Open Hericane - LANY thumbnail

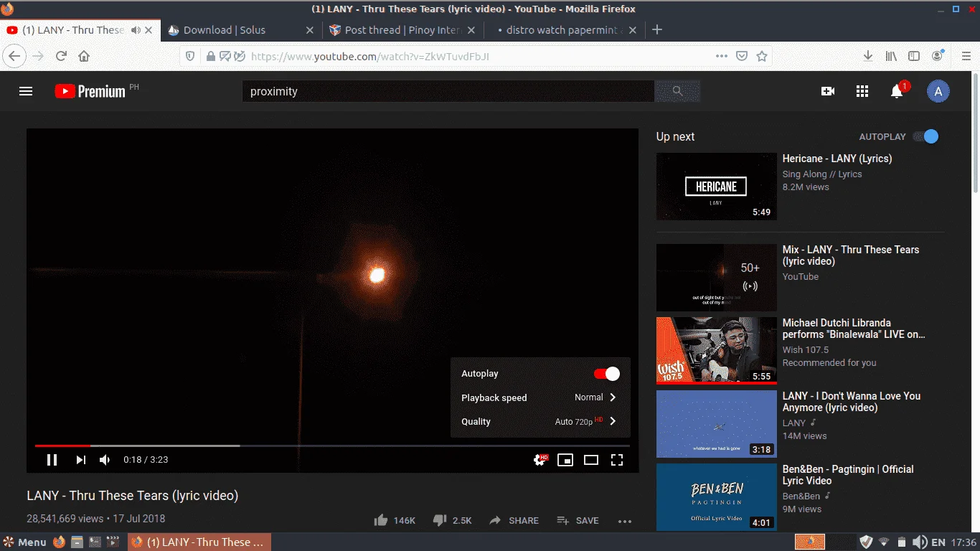point(717,187)
